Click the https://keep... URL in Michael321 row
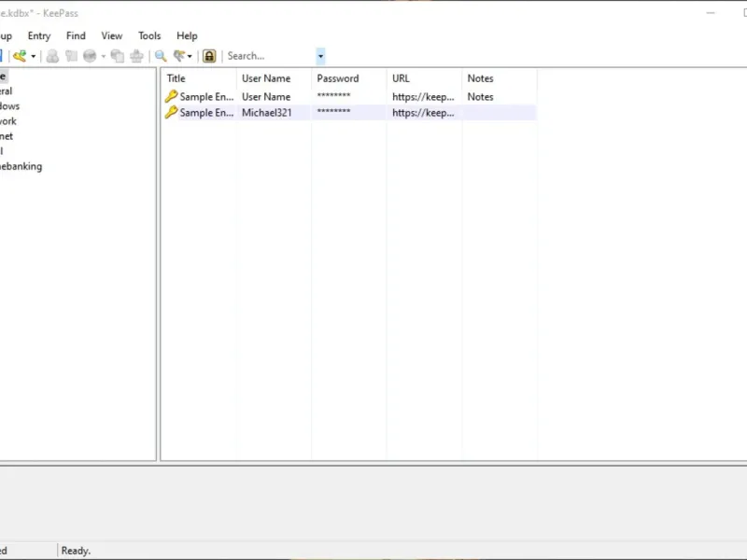 (x=423, y=113)
